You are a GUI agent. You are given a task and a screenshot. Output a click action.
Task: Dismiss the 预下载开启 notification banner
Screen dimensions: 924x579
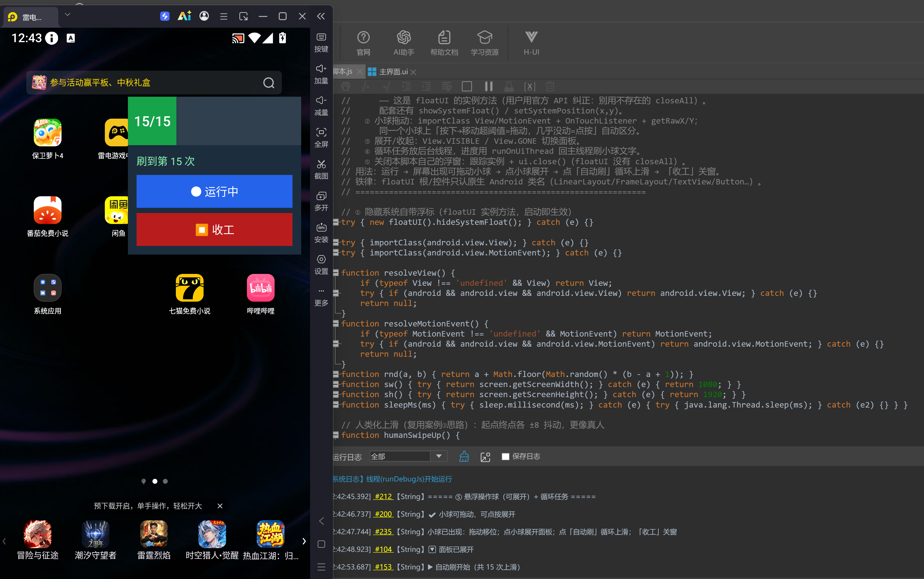pyautogui.click(x=220, y=506)
